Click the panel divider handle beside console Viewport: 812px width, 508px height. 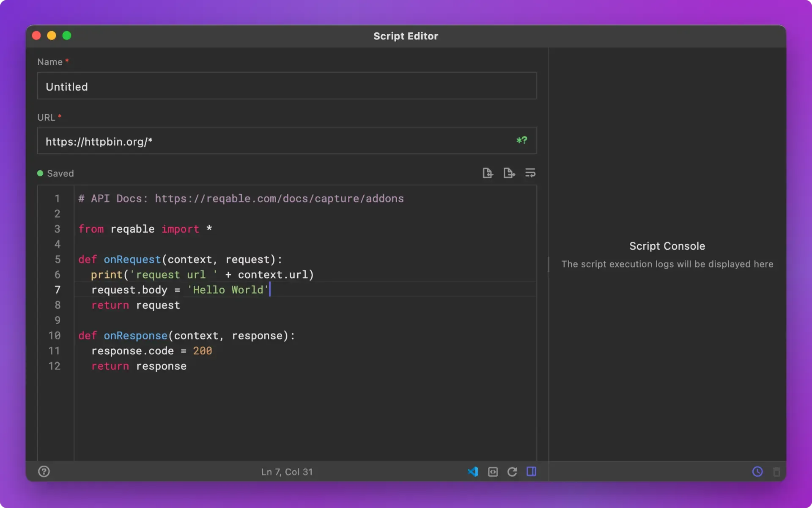click(549, 265)
